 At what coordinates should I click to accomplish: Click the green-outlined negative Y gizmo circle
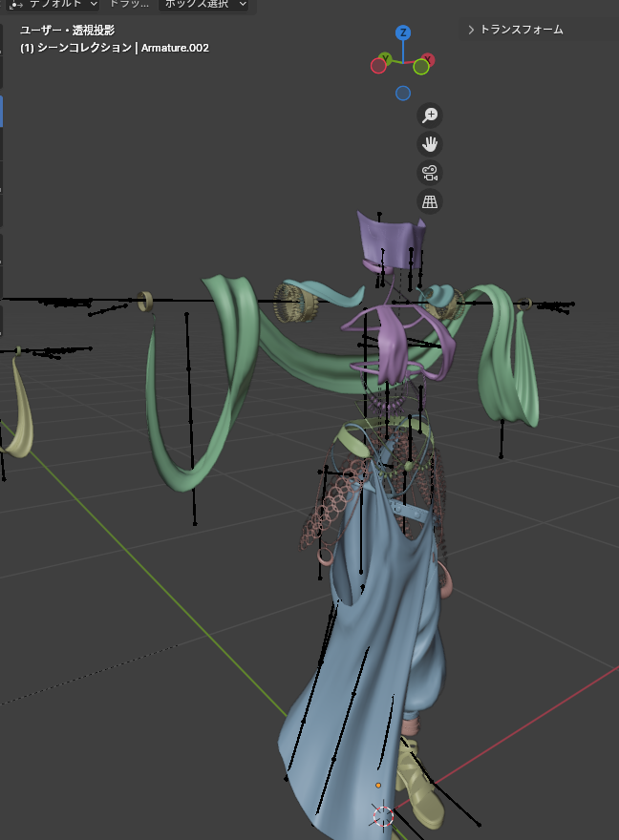click(421, 67)
